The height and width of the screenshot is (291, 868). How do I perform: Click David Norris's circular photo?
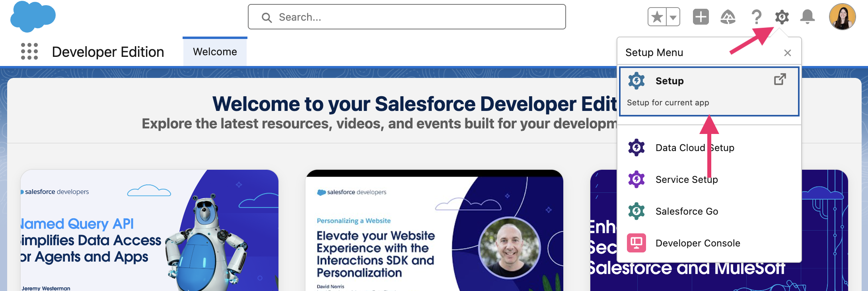tap(510, 248)
